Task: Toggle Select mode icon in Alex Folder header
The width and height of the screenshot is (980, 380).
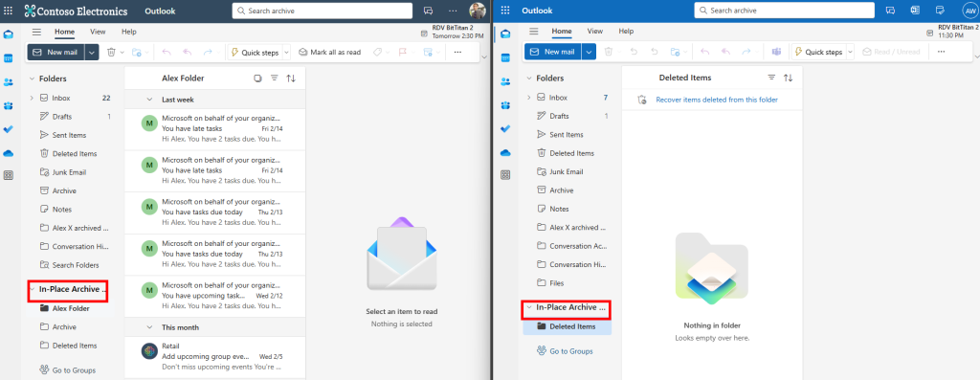Action: [257, 78]
